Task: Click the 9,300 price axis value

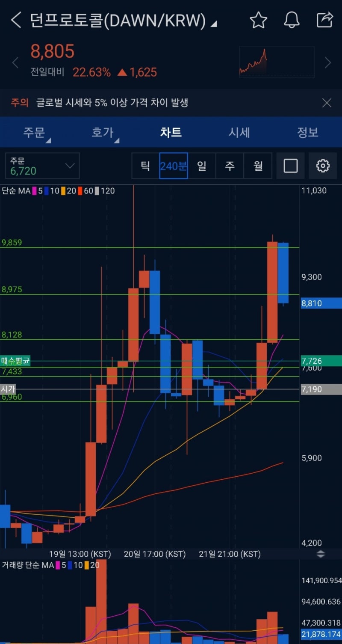Action: point(312,277)
